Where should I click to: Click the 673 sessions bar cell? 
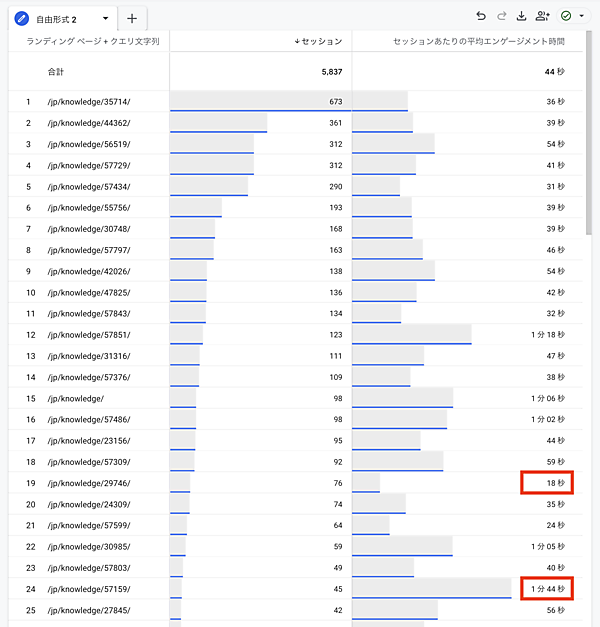[260, 102]
